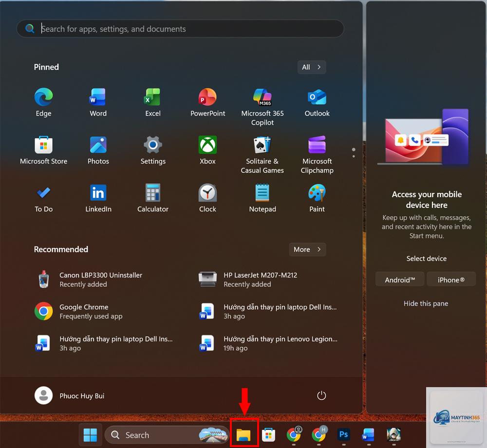Screen dimensions: 487x448
Task: Open Settings from the pinned apps
Action: [153, 150]
